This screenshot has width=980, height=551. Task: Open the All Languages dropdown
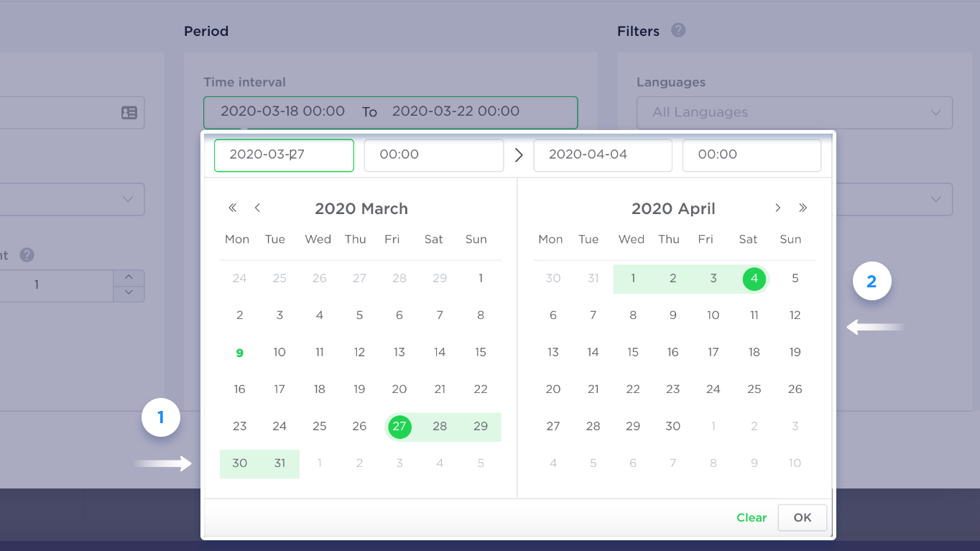[x=794, y=113]
